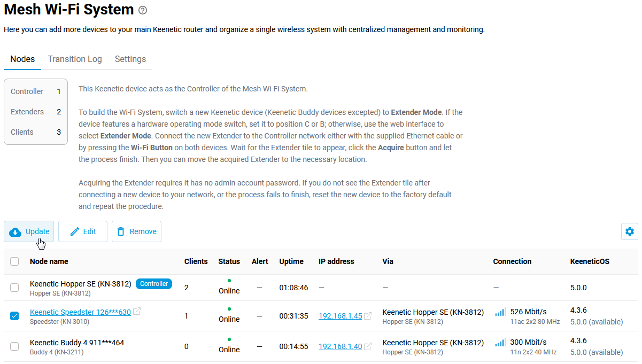Screen dimensions: 642x364
Task: Select the Keenetic Hopper SE row checkbox
Action: (x=14, y=288)
